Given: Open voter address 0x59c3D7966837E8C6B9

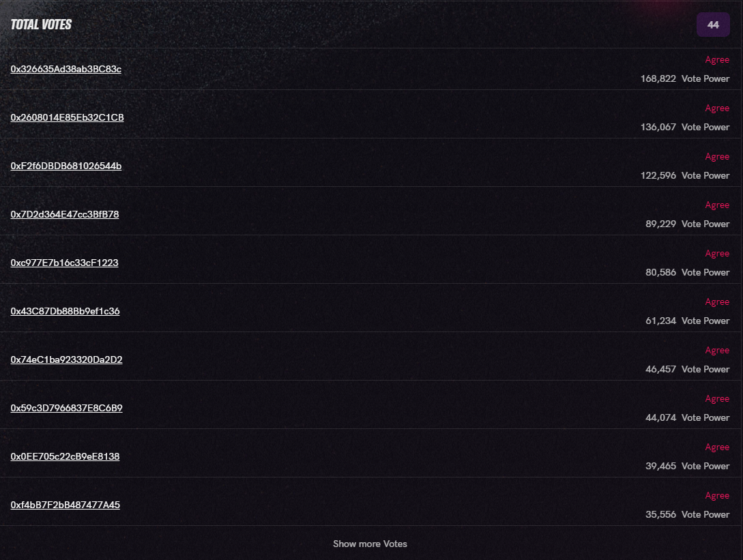Looking at the screenshot, I should pyautogui.click(x=66, y=408).
